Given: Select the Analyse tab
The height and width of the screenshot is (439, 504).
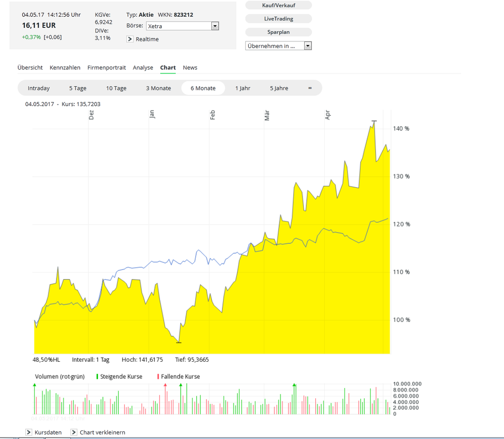Looking at the screenshot, I should pos(143,68).
